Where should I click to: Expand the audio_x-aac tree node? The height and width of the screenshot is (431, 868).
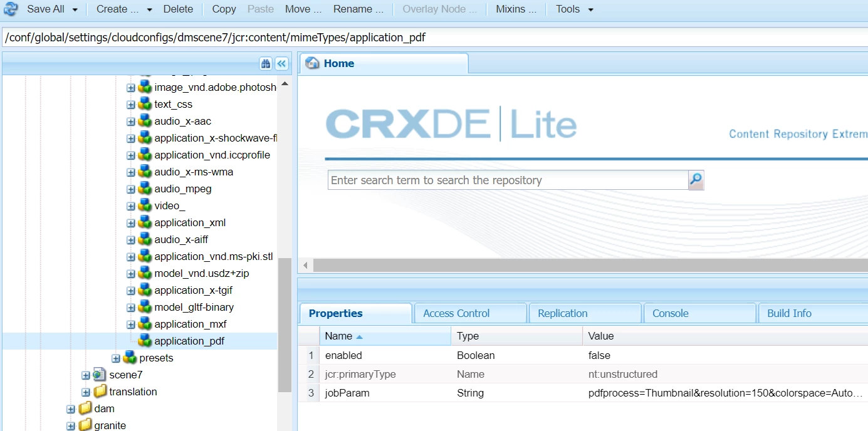131,122
